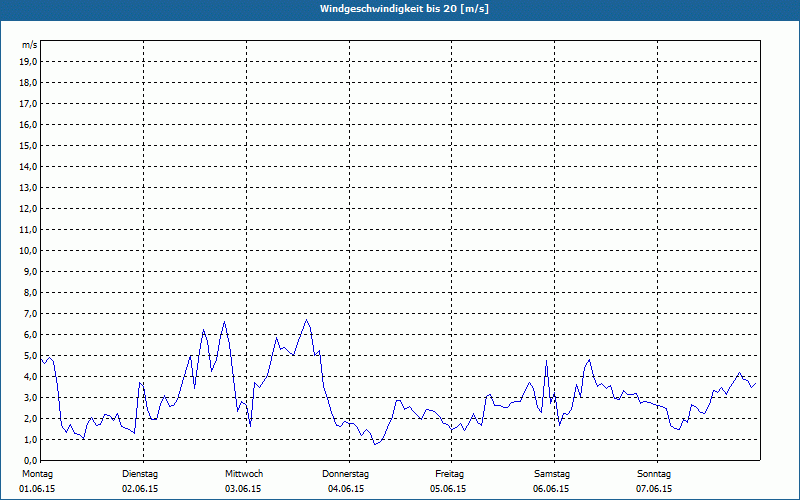Click the 6,0 y-axis label
The width and height of the screenshot is (800, 500).
pos(30,335)
